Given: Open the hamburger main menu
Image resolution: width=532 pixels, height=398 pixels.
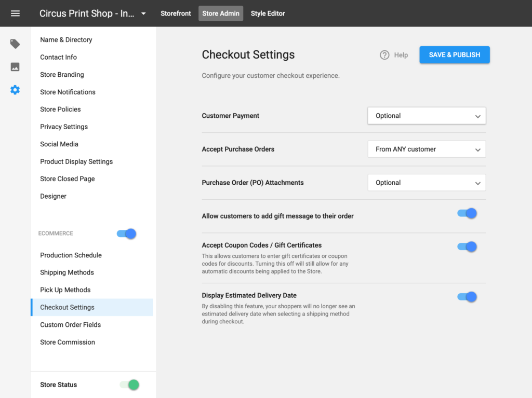Looking at the screenshot, I should pos(15,13).
